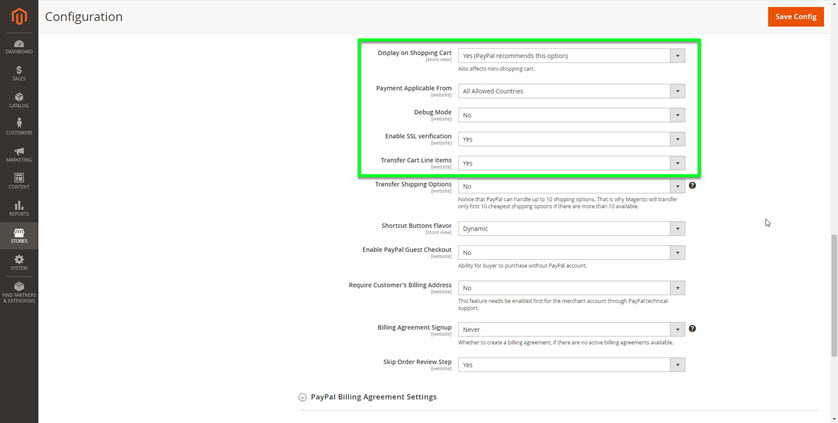Click 'Also affects mini-shopping cart.' note

496,69
